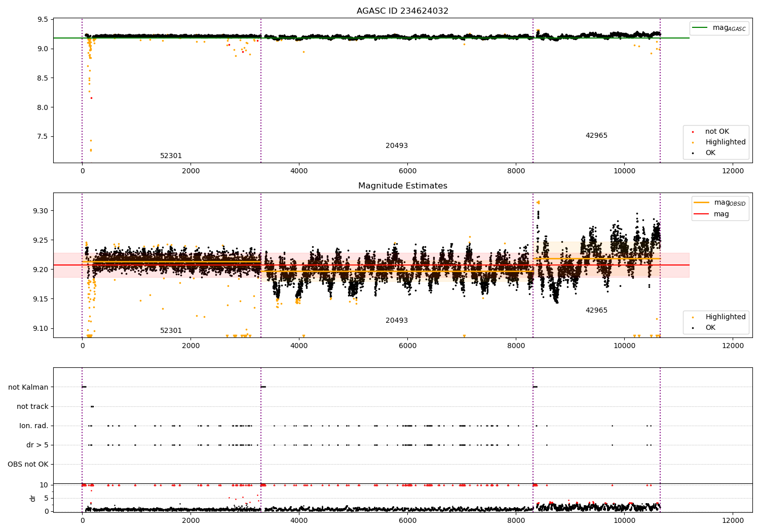
Task: Click the '9.20' y-tick of middle plot
Action: (41, 270)
